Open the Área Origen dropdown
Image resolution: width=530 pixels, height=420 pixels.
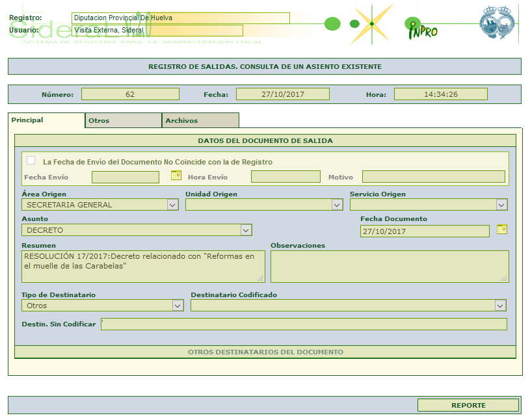[100, 205]
